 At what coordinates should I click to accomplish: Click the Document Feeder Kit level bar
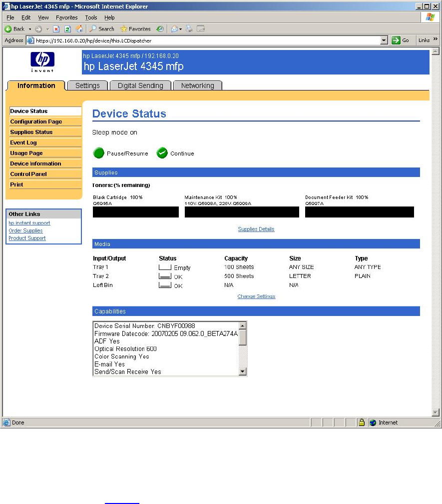[360, 212]
